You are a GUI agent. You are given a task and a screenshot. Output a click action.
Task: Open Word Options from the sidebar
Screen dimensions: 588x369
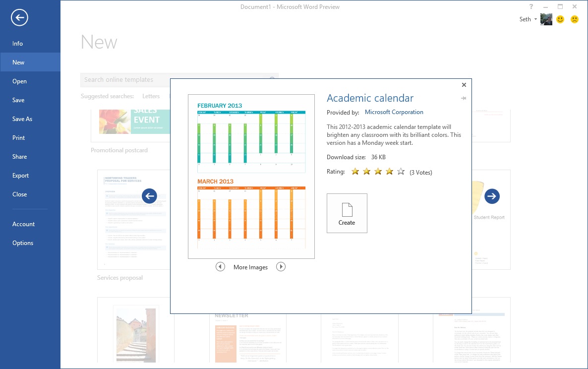[23, 243]
